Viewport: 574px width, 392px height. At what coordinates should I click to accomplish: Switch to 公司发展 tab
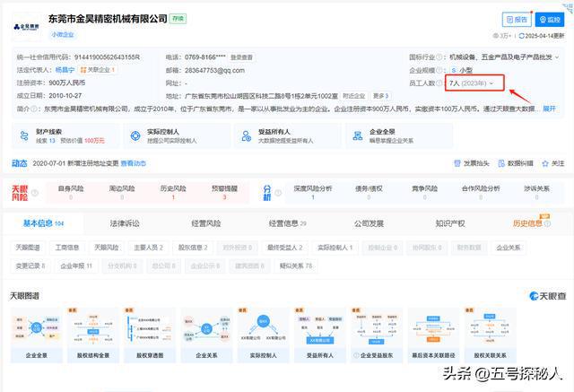[x=369, y=223]
